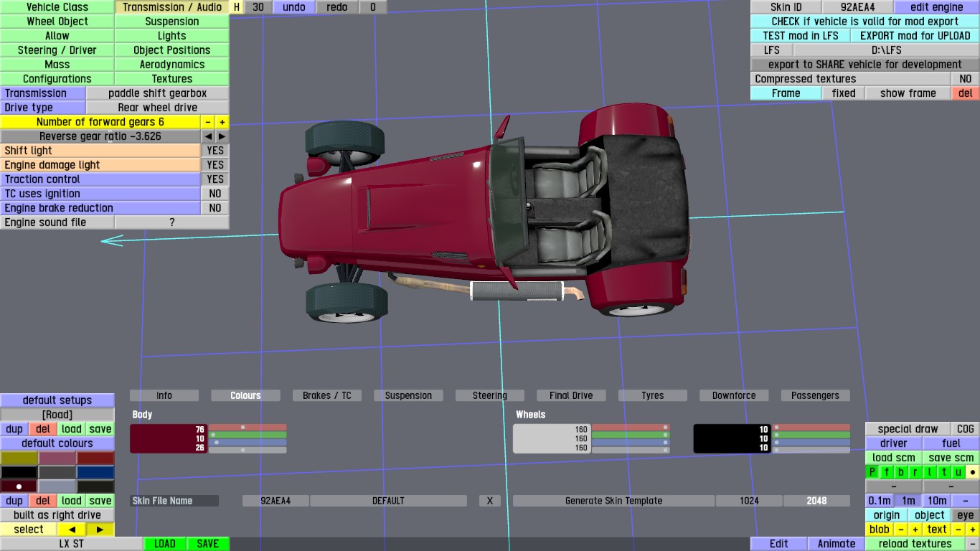
Task: Click the H button beside Transmission / Audio
Action: coord(237,7)
